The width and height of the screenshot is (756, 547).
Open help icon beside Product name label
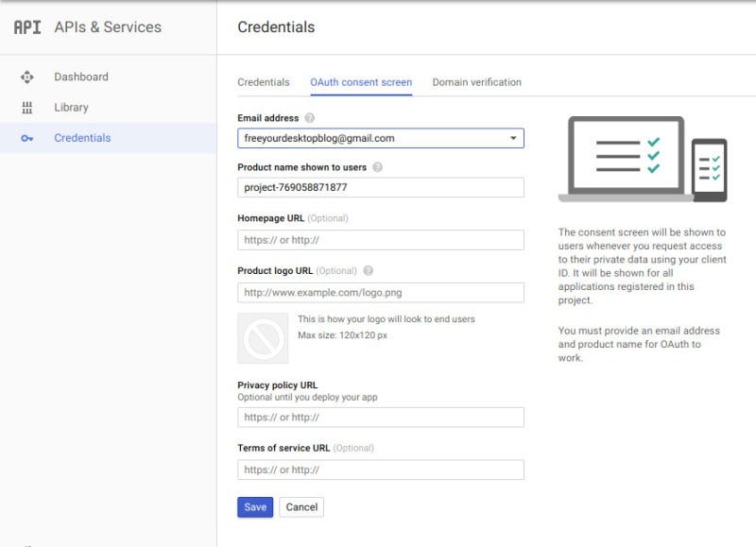[377, 167]
